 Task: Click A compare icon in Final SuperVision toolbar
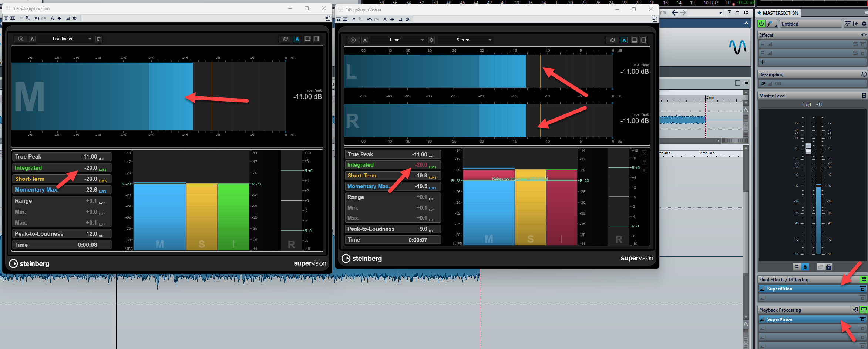tap(52, 18)
